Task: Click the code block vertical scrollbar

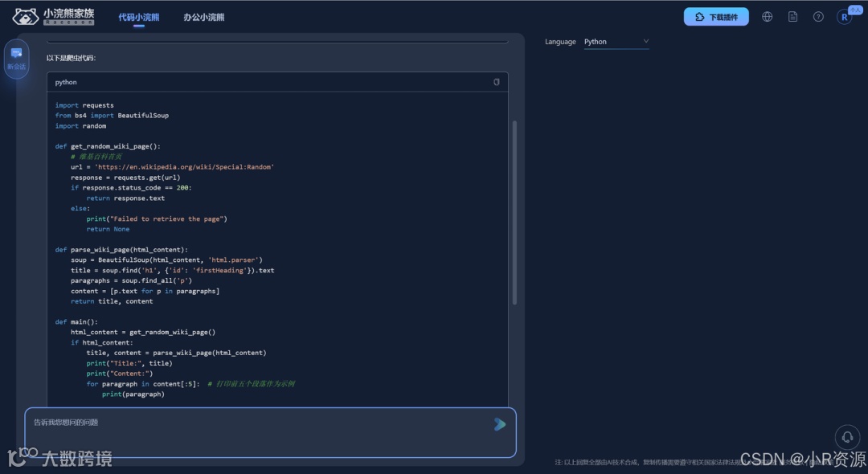Action: tap(514, 213)
